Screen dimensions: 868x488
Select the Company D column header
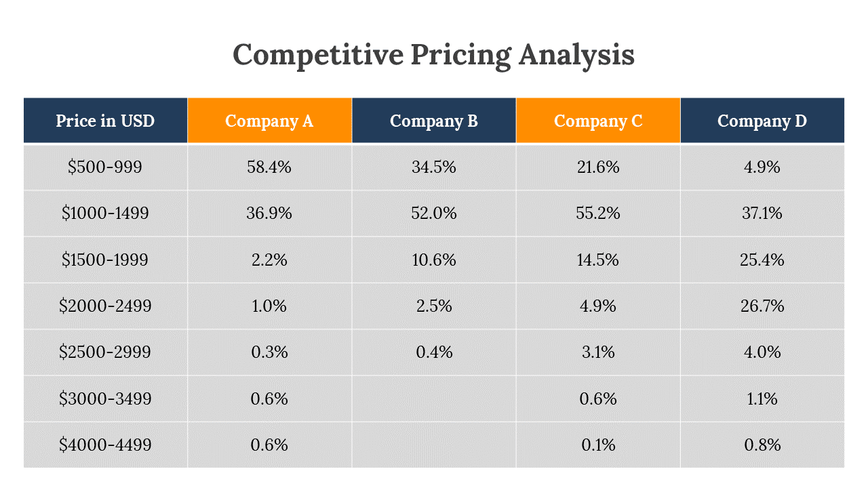762,121
